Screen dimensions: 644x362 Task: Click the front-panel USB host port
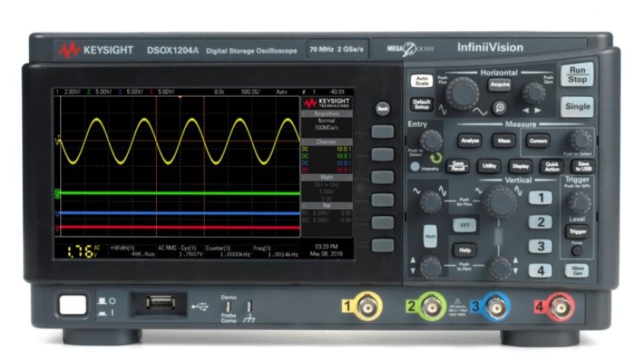point(161,303)
